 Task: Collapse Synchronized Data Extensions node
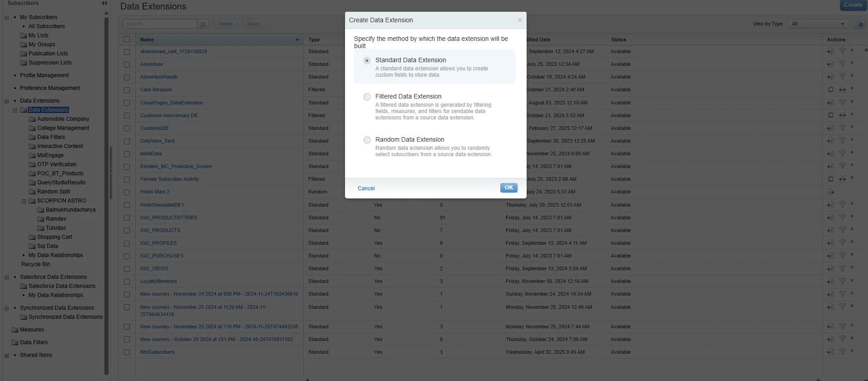tap(6, 308)
